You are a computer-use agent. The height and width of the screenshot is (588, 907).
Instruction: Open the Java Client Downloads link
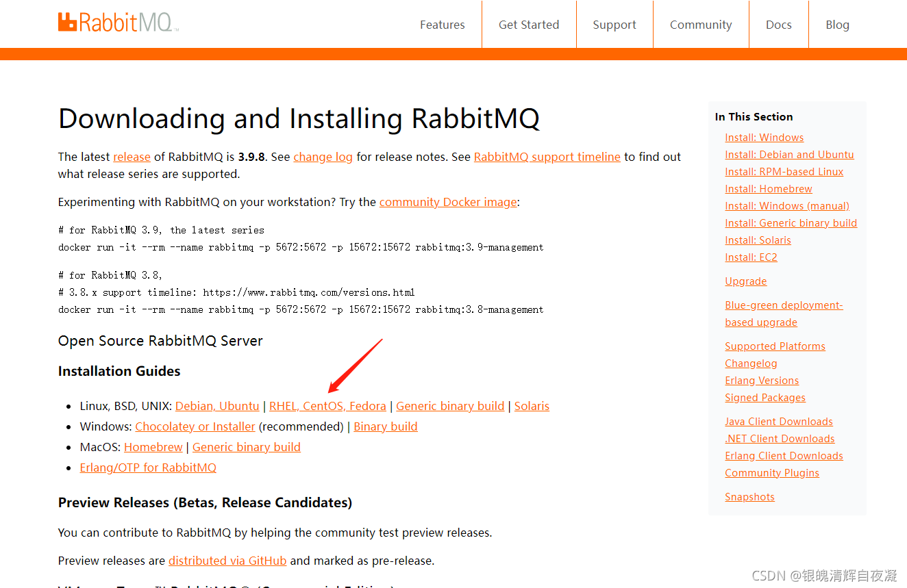click(x=779, y=422)
